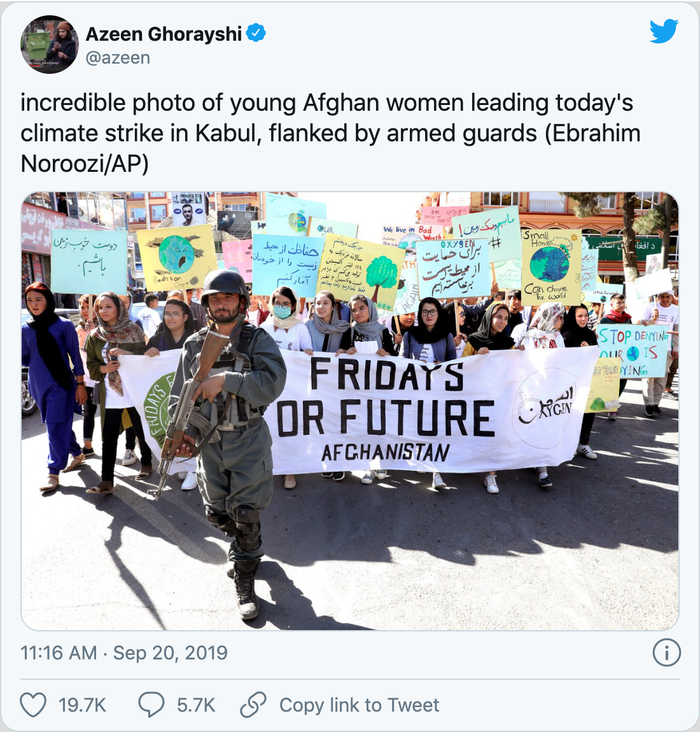This screenshot has height=732, width=700.
Task: Click the 19.7K likes count
Action: [x=83, y=705]
